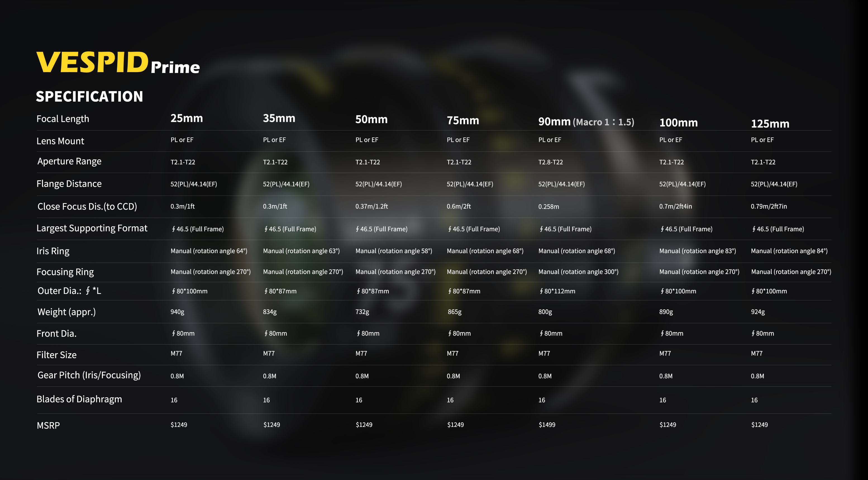Screen dimensions: 868x480
Task: Select the Blades of Diaphragm row label
Action: [x=79, y=399]
